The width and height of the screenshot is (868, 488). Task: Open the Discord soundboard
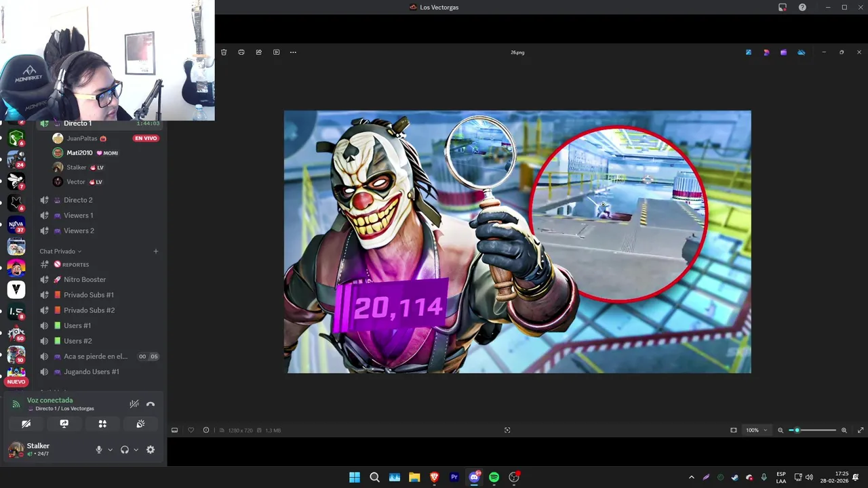pyautogui.click(x=140, y=424)
